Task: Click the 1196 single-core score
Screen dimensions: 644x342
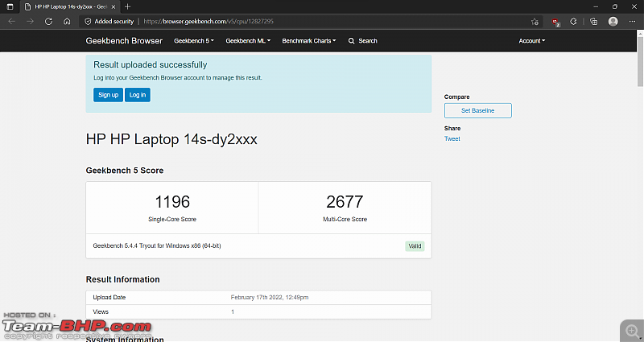Action: tap(172, 202)
